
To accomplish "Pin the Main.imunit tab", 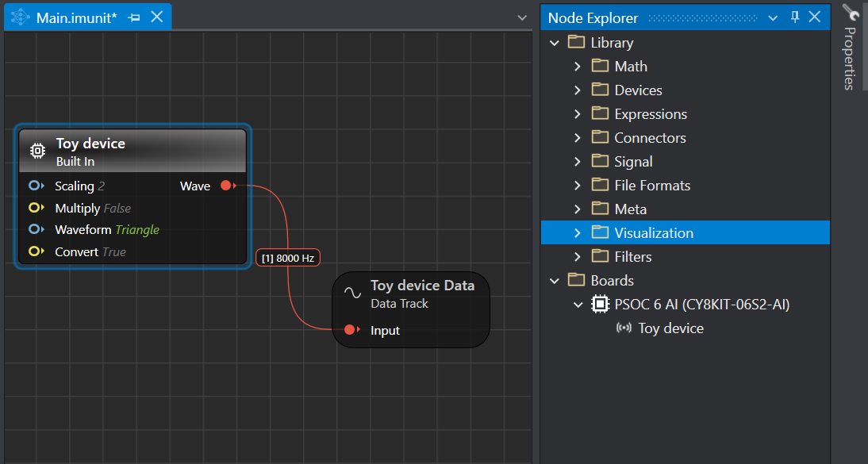I will tap(134, 17).
